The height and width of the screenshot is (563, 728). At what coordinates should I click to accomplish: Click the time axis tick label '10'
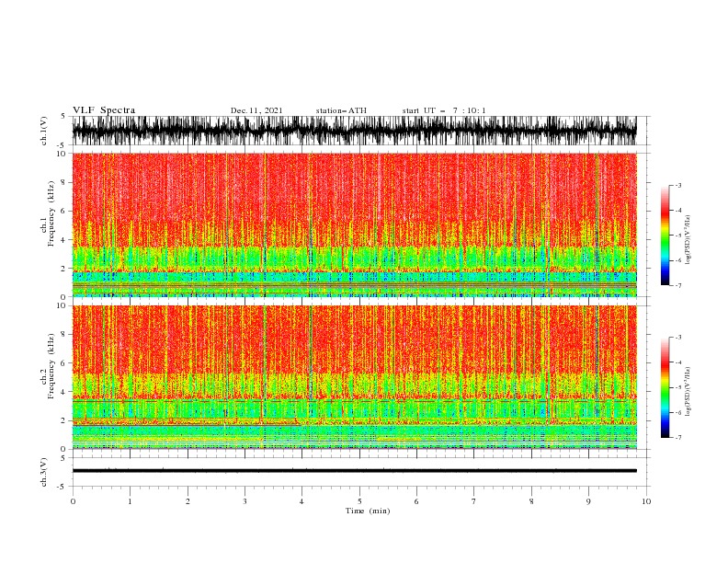[x=646, y=501]
